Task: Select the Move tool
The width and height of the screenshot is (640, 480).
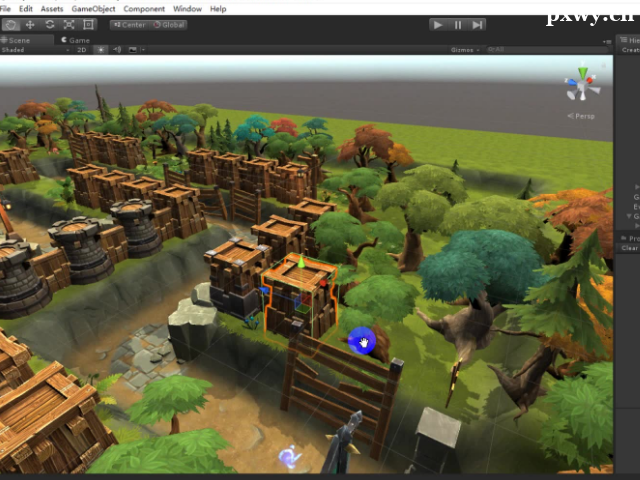Action: pos(29,24)
